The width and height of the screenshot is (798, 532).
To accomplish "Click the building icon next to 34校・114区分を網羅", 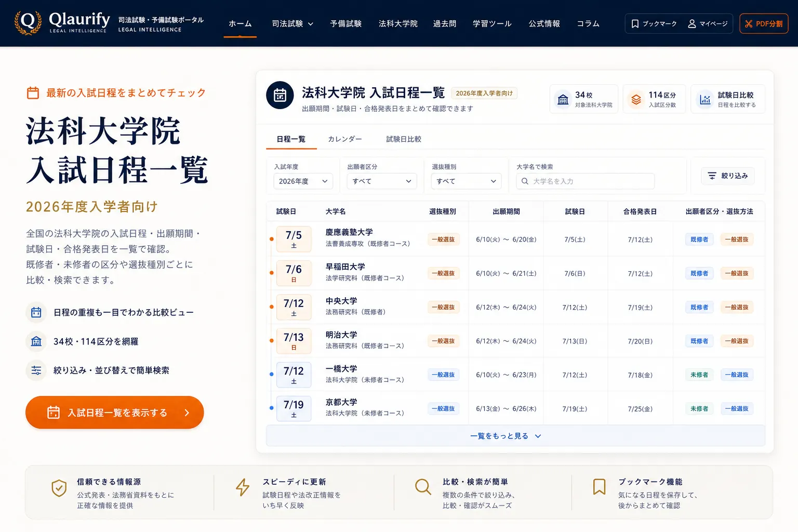I will (36, 341).
